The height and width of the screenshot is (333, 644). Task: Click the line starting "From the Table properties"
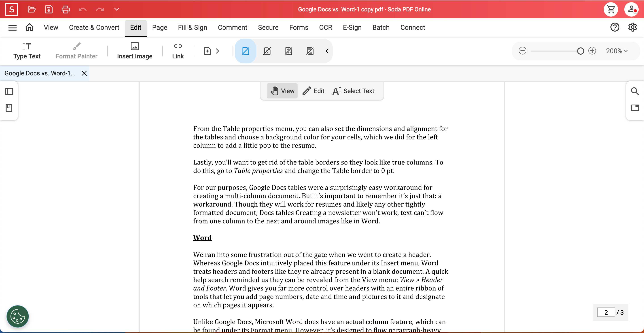(x=320, y=129)
